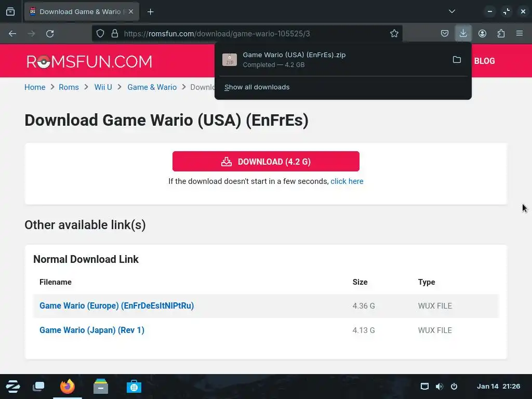Click WUX FILE type in Europe row
532x399 pixels.
point(435,305)
